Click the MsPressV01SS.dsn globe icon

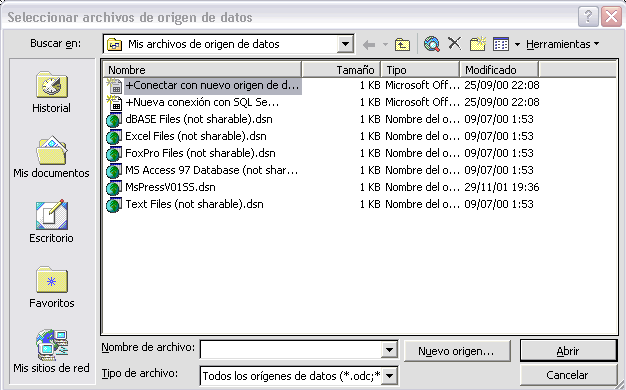point(114,188)
